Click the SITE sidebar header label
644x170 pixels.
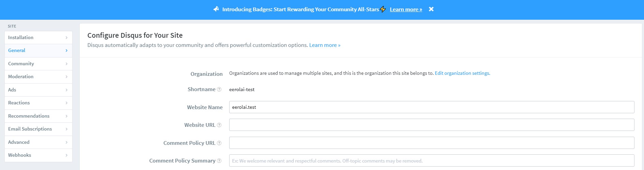click(x=12, y=26)
